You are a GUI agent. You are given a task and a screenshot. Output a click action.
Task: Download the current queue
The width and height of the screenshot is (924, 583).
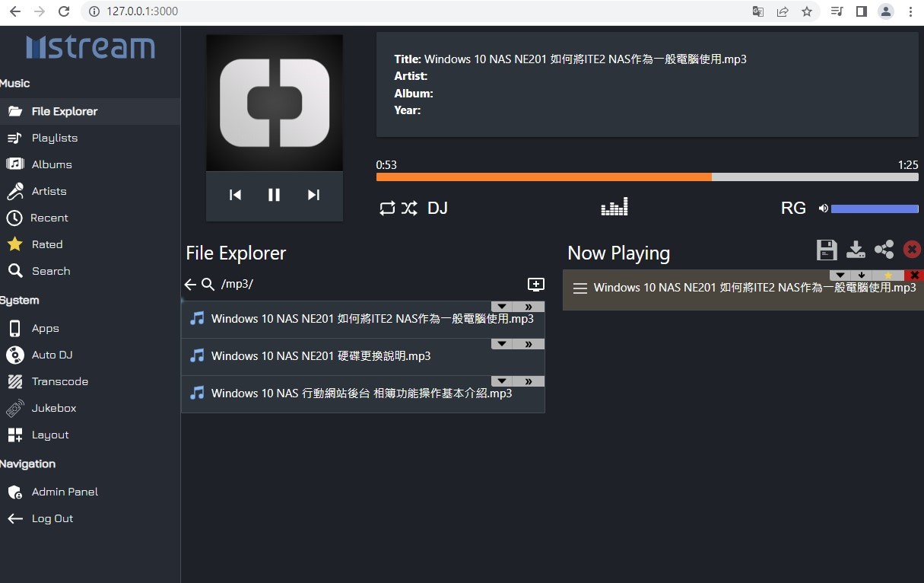point(855,249)
